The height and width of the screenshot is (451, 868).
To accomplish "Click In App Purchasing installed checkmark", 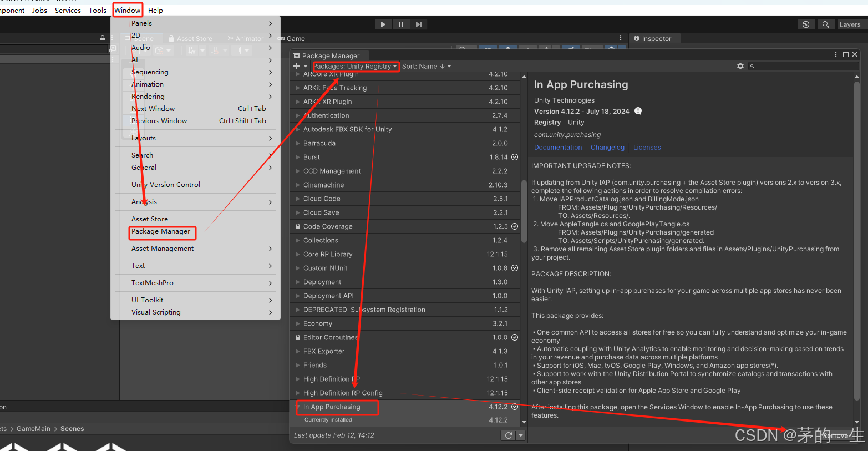I will coord(515,407).
